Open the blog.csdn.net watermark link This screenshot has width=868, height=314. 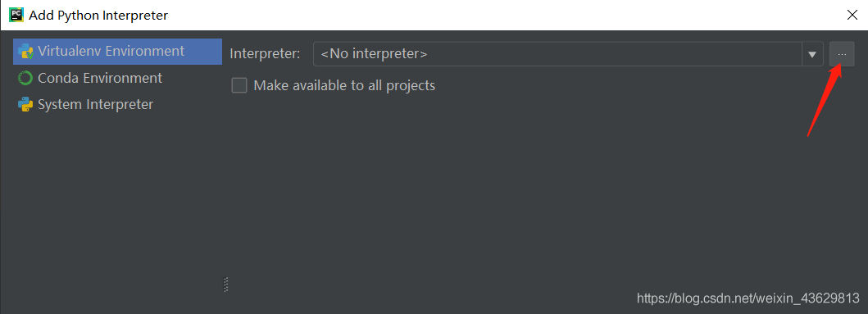[748, 299]
